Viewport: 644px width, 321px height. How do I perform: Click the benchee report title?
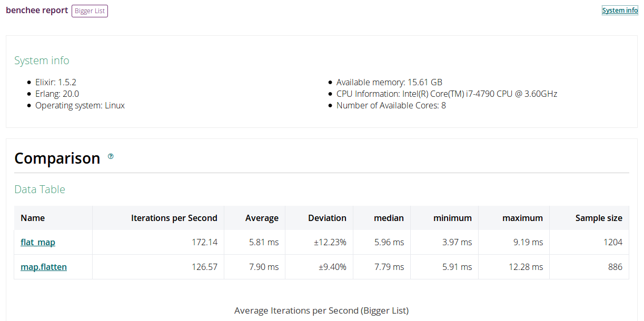(37, 11)
